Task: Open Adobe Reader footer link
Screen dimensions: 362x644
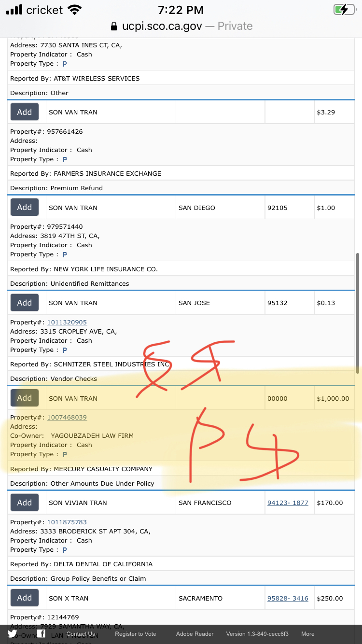Action: pyautogui.click(x=195, y=634)
